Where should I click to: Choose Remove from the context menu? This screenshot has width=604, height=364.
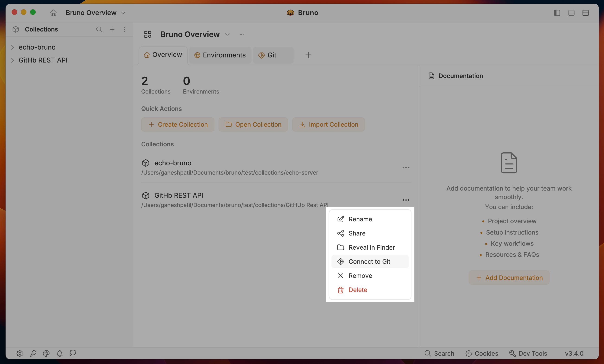370,276
